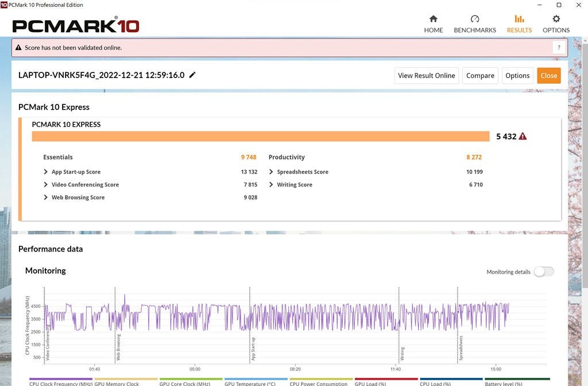Click the orange Close button
Viewport: 588px width, 386px height.
pos(548,76)
